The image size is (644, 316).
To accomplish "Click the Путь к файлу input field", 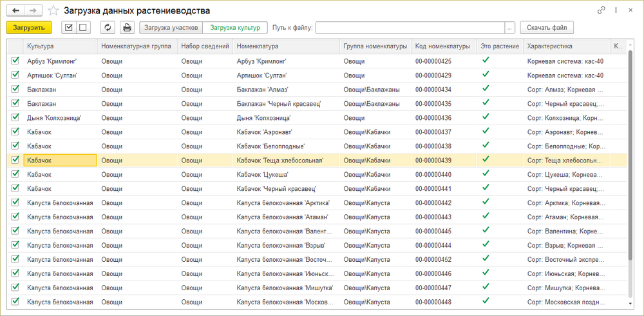I will pyautogui.click(x=410, y=28).
